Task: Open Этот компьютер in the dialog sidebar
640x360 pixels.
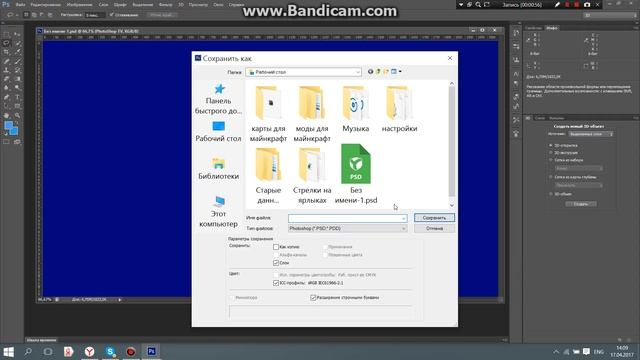Action: point(218,211)
